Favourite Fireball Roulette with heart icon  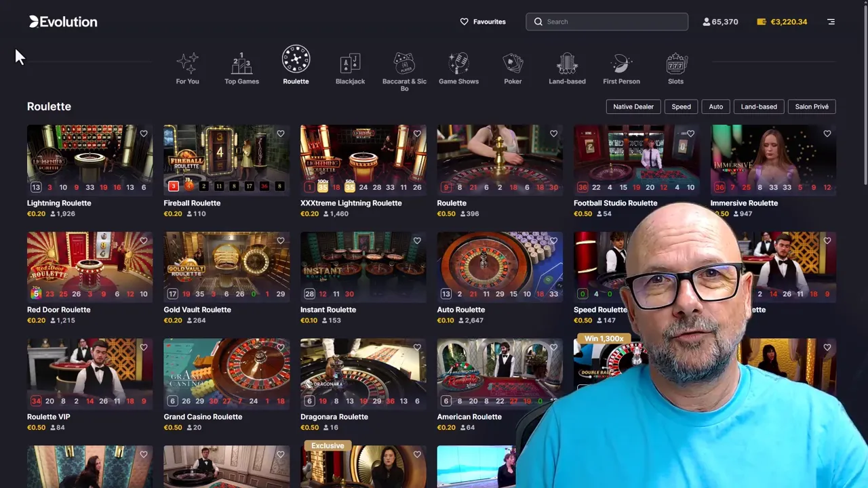click(x=281, y=134)
